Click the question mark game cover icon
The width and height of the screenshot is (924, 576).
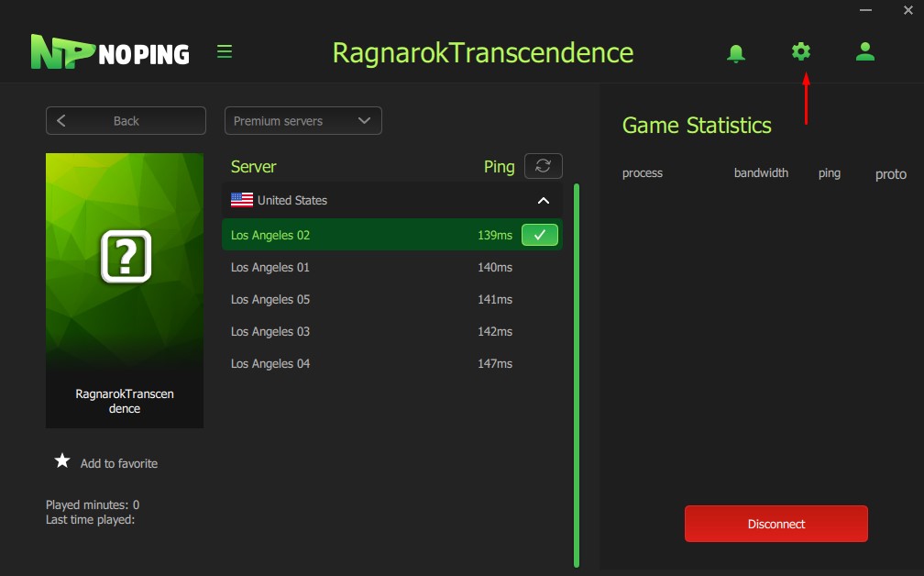point(126,257)
